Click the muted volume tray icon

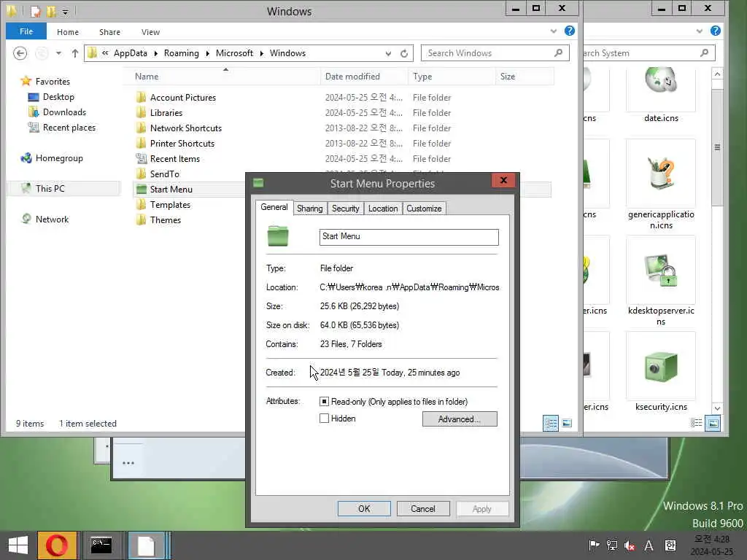click(x=630, y=545)
